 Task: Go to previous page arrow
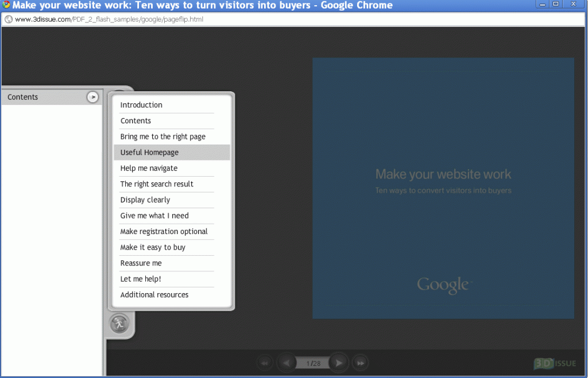(x=287, y=363)
